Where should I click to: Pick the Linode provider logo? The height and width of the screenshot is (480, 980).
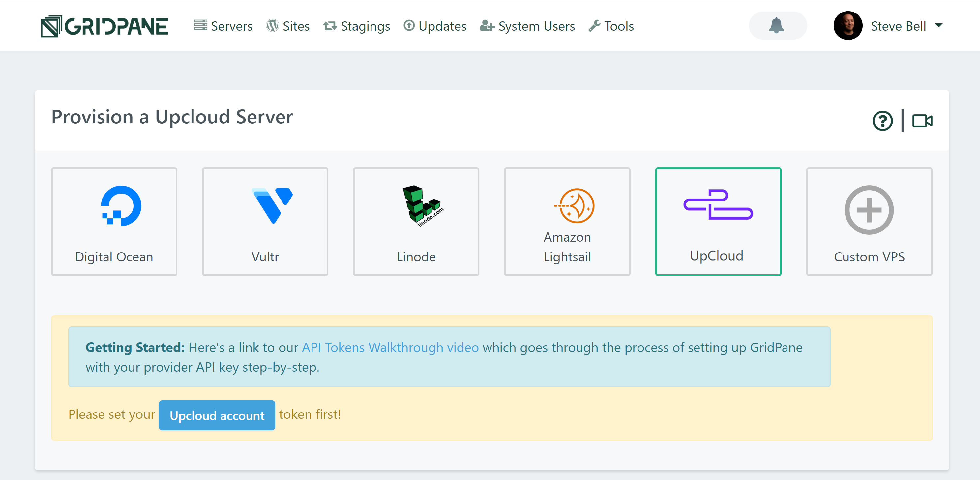(x=423, y=206)
